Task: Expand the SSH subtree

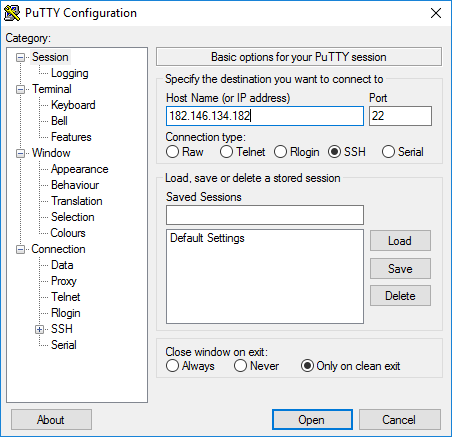Action: point(39,330)
